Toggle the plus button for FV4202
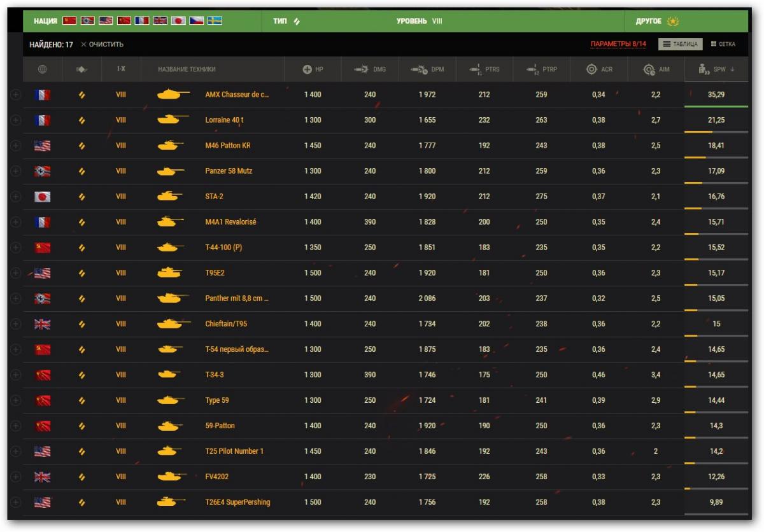The width and height of the screenshot is (764, 532). pyautogui.click(x=16, y=477)
